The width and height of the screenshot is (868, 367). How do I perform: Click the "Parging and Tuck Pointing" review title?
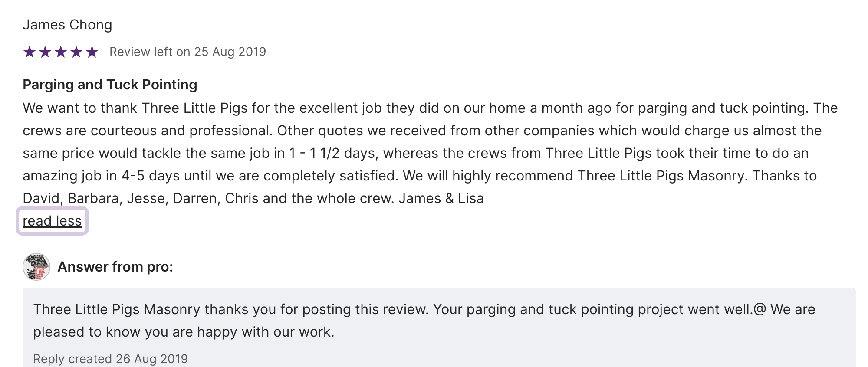(110, 85)
